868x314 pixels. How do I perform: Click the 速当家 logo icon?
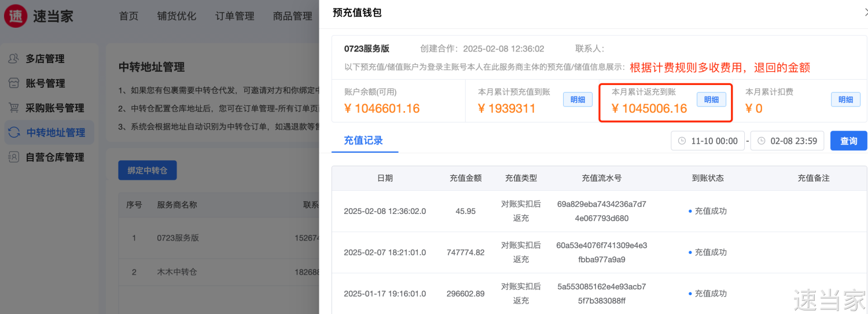(16, 16)
